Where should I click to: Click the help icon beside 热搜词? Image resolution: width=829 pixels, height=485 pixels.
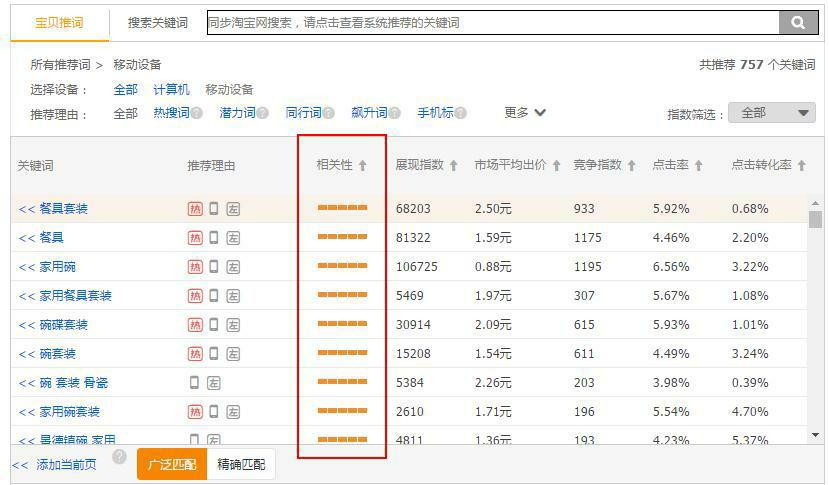(x=197, y=114)
